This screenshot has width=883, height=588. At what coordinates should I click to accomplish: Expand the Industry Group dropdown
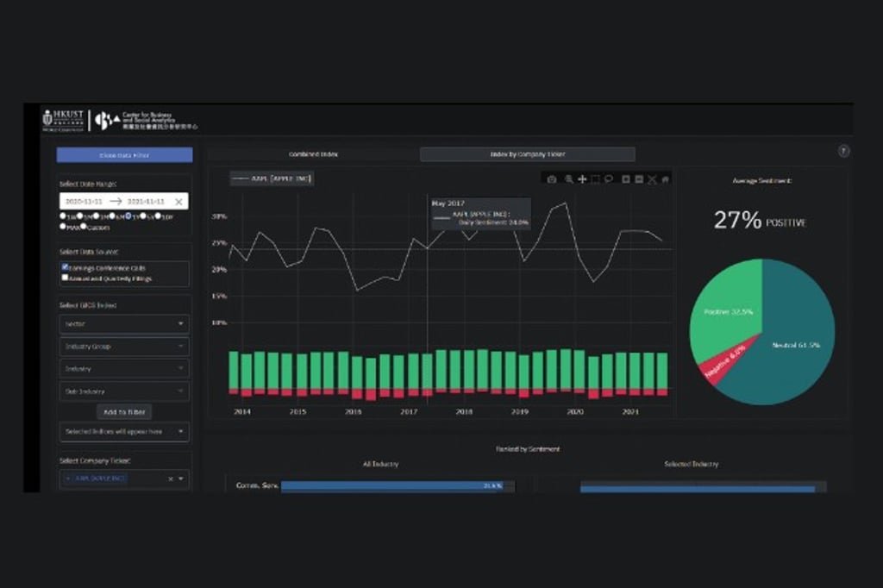(124, 347)
